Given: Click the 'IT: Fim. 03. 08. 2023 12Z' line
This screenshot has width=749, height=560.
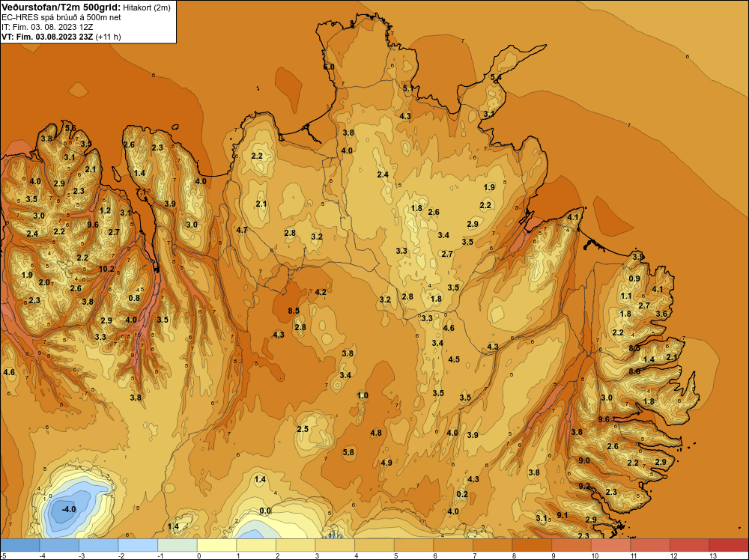Looking at the screenshot, I should click(x=46, y=27).
